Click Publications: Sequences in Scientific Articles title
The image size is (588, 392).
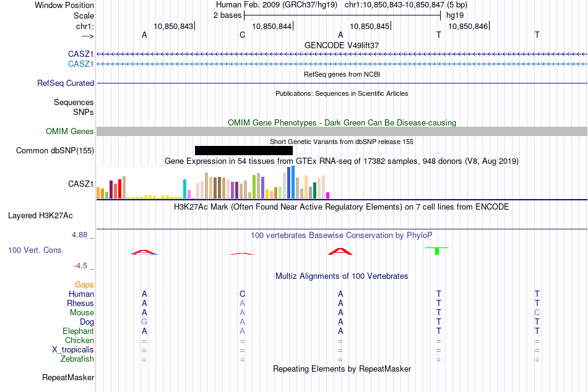342,93
